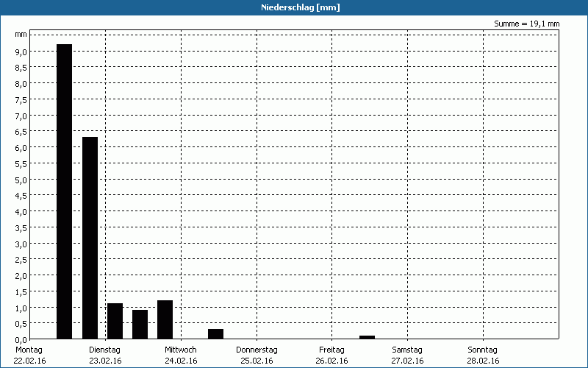Click the 9,0 y-axis value
Screen dimensions: 588x368
21,52
